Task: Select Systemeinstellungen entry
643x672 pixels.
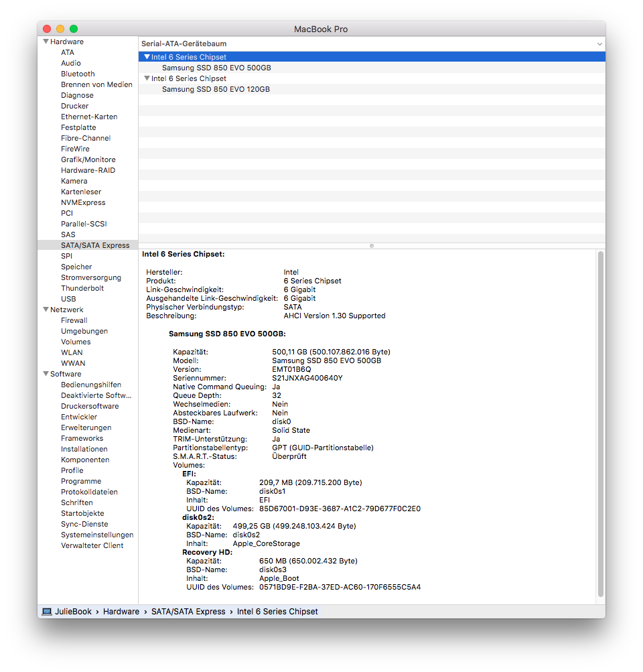Action: (x=97, y=535)
